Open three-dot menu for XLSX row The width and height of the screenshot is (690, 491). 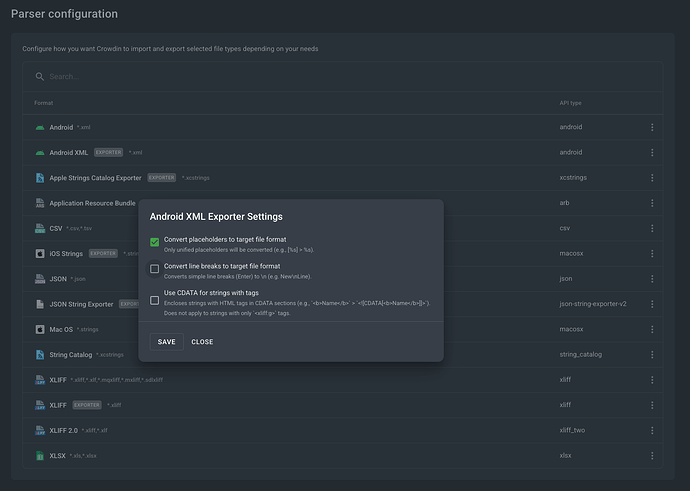(x=652, y=456)
